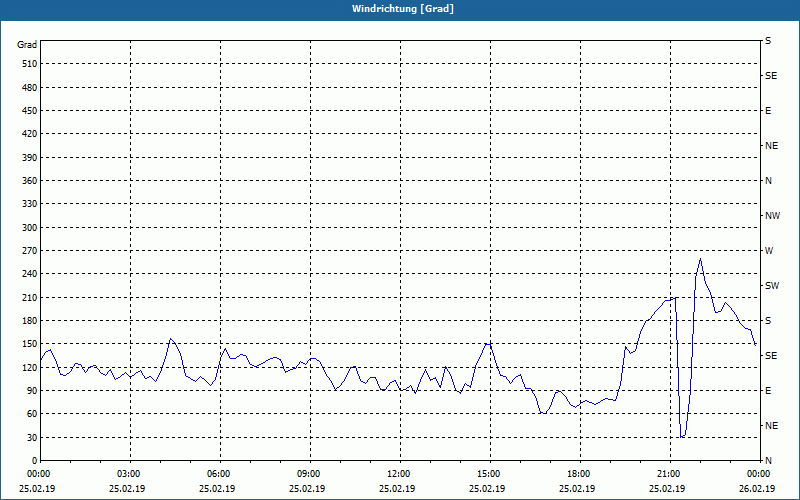Click the 03:00 time label
The image size is (800, 500).
131,473
